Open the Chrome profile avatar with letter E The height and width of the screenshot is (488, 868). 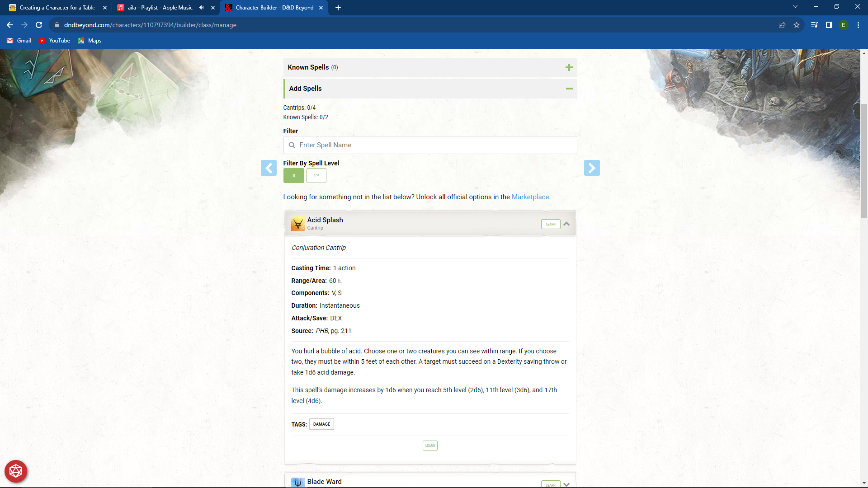tap(844, 25)
